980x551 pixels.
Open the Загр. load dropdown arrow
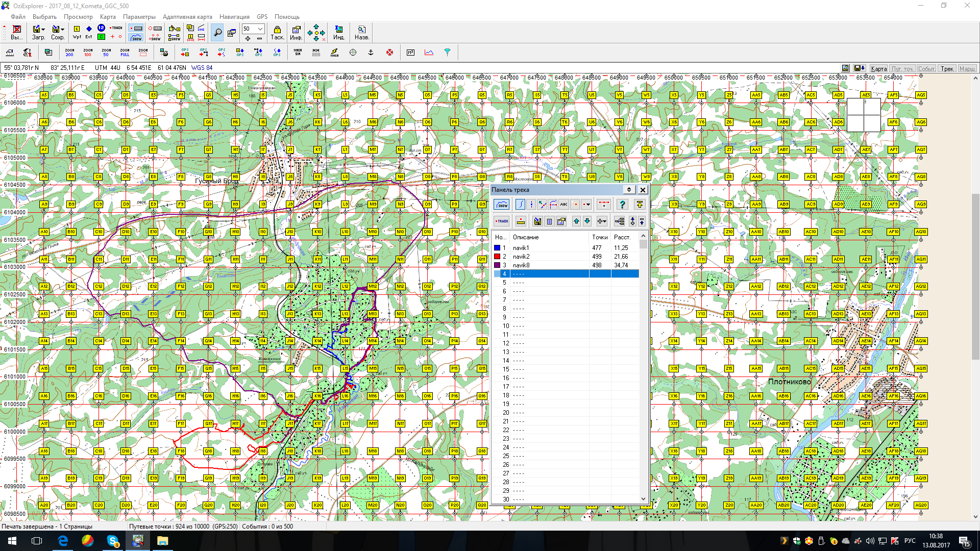[x=43, y=29]
